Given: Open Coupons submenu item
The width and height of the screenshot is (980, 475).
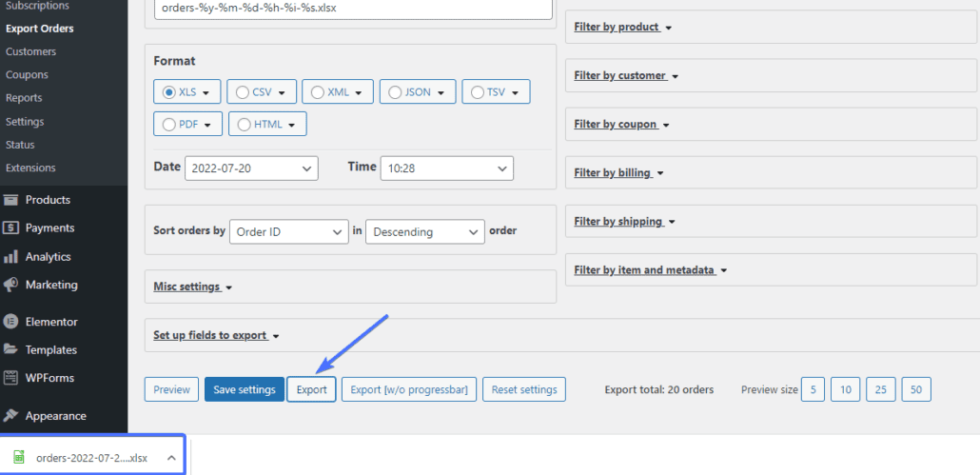Looking at the screenshot, I should click(x=27, y=75).
